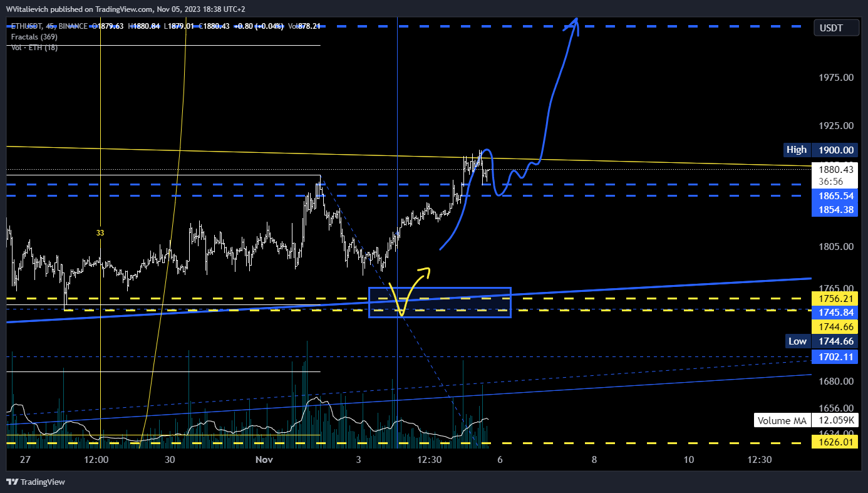The width and height of the screenshot is (868, 493).
Task: Click the 1925.00 price axis tick
Action: [x=835, y=126]
